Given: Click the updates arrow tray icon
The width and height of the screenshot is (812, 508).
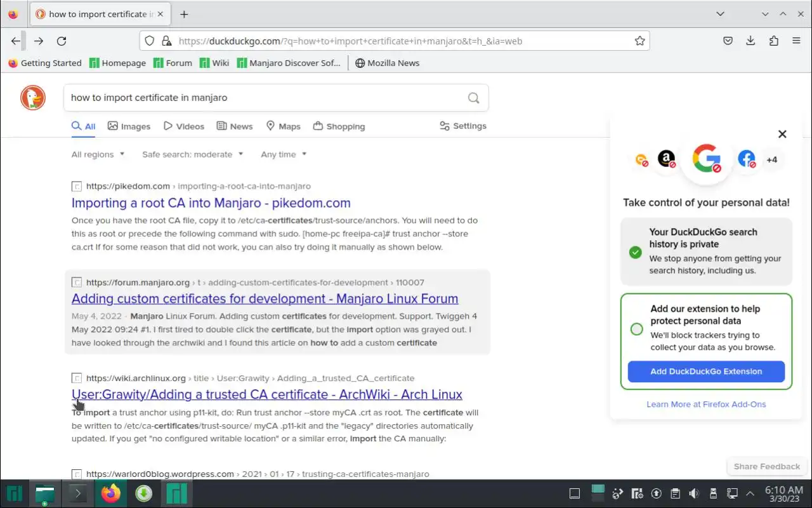Looking at the screenshot, I should 657,493.
